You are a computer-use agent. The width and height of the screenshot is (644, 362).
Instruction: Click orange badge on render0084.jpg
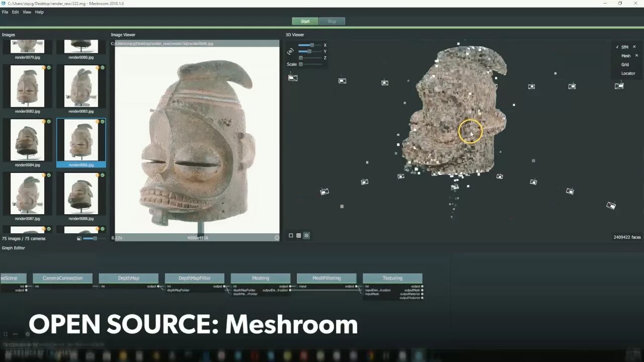44,121
